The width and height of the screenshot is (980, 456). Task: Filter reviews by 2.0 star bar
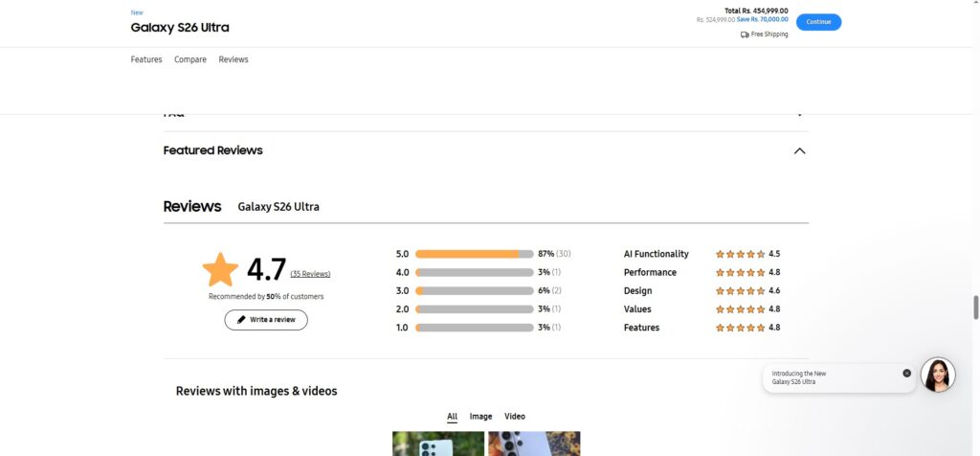[x=474, y=309]
